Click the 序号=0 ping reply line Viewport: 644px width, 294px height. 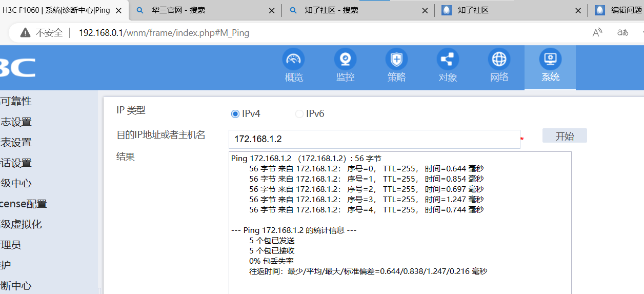coord(367,168)
